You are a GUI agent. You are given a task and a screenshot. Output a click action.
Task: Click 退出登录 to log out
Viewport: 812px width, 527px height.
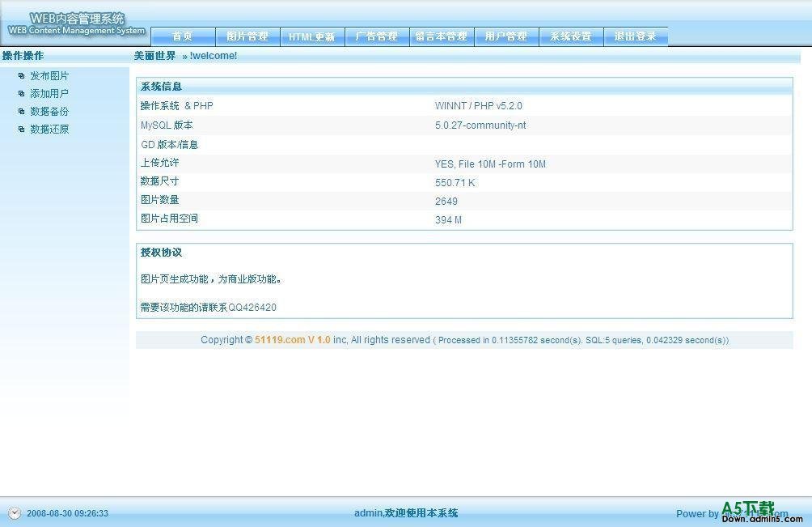(x=636, y=36)
